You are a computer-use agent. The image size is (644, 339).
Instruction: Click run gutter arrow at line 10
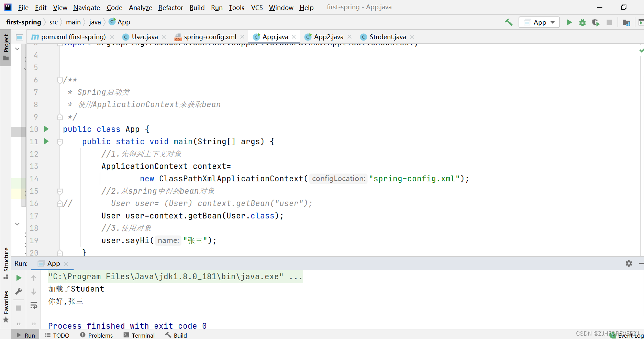click(46, 129)
